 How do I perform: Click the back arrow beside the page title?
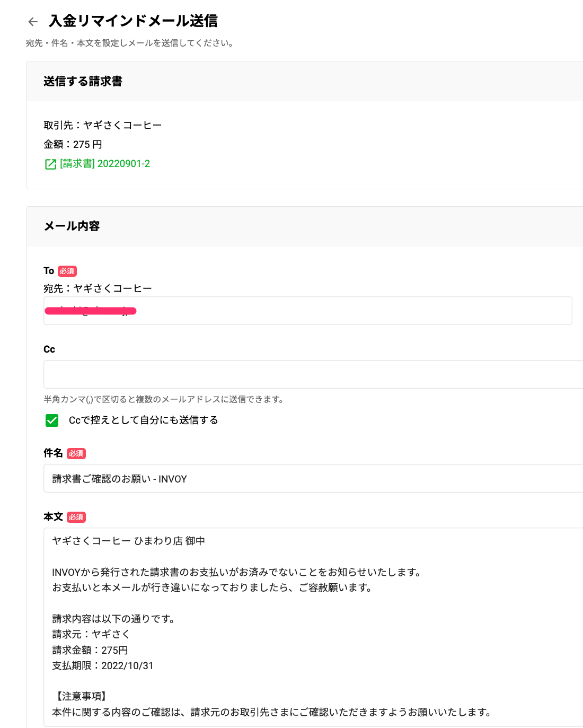pyautogui.click(x=33, y=22)
